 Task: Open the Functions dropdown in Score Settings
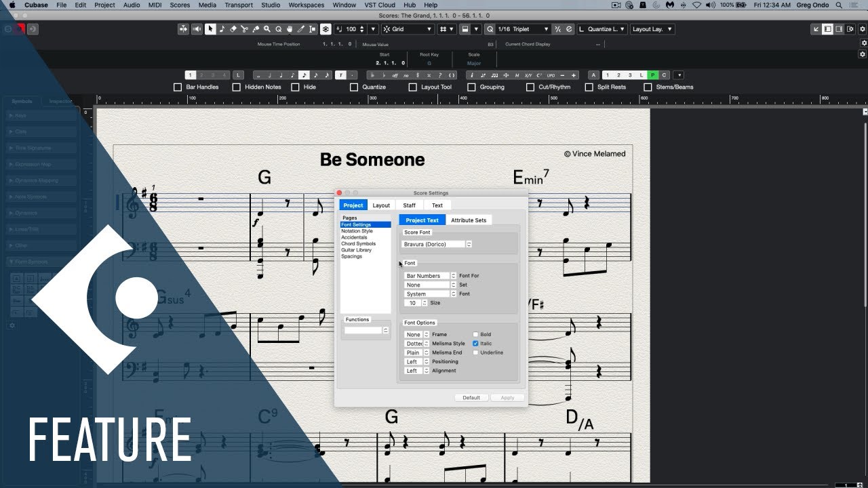(366, 330)
